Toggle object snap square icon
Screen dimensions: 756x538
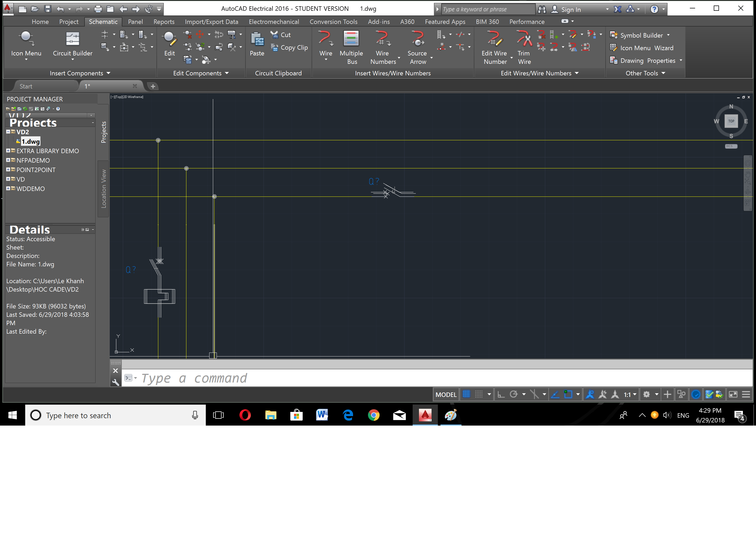point(568,394)
